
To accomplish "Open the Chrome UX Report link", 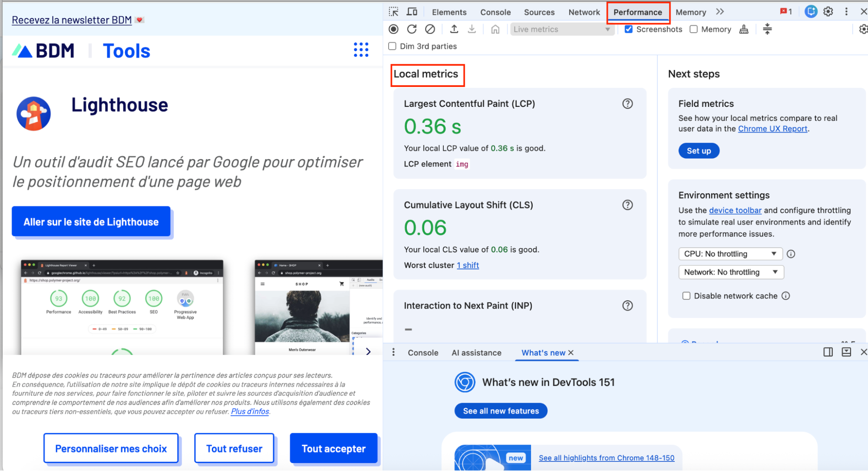I will 772,129.
